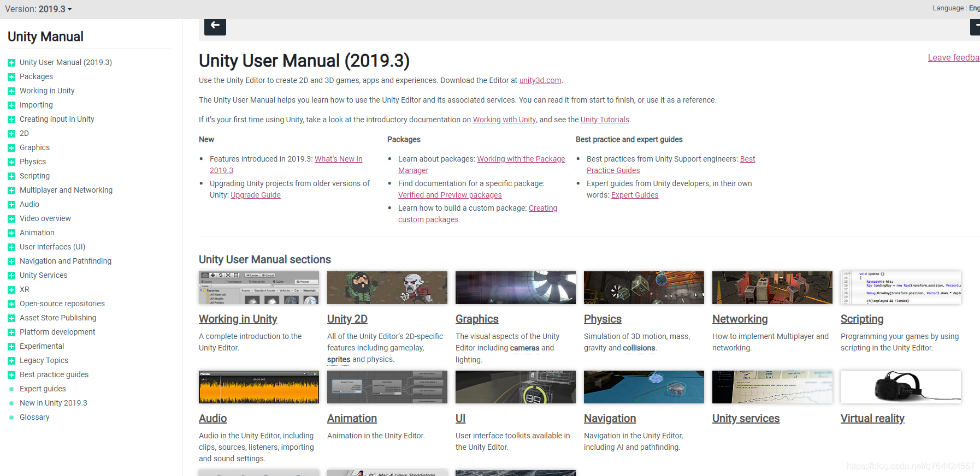This screenshot has height=476, width=980.
Task: Select Scripting text in the sidebar tree
Action: coord(34,176)
